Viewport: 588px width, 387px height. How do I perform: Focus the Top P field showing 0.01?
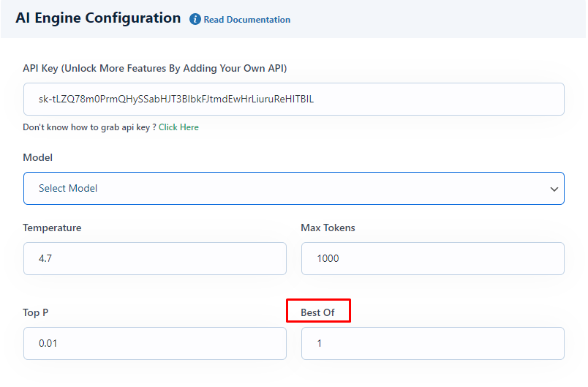[x=155, y=343]
